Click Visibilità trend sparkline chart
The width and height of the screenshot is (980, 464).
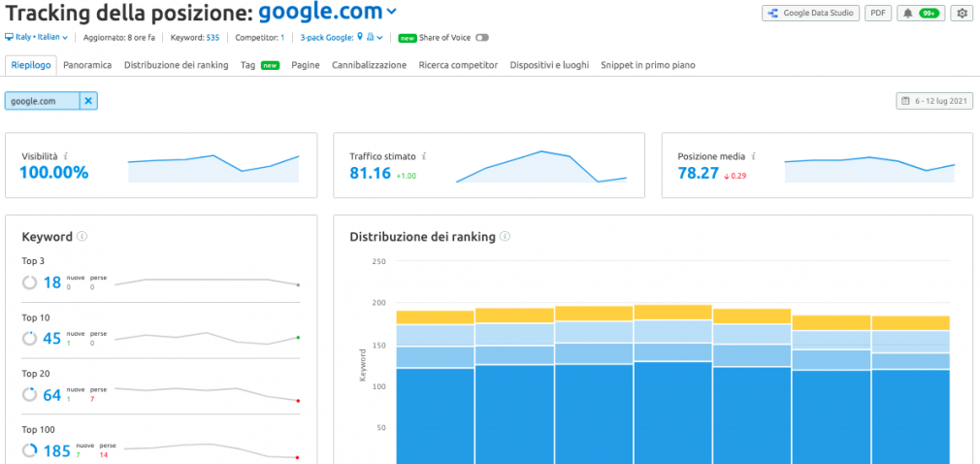coord(213,168)
